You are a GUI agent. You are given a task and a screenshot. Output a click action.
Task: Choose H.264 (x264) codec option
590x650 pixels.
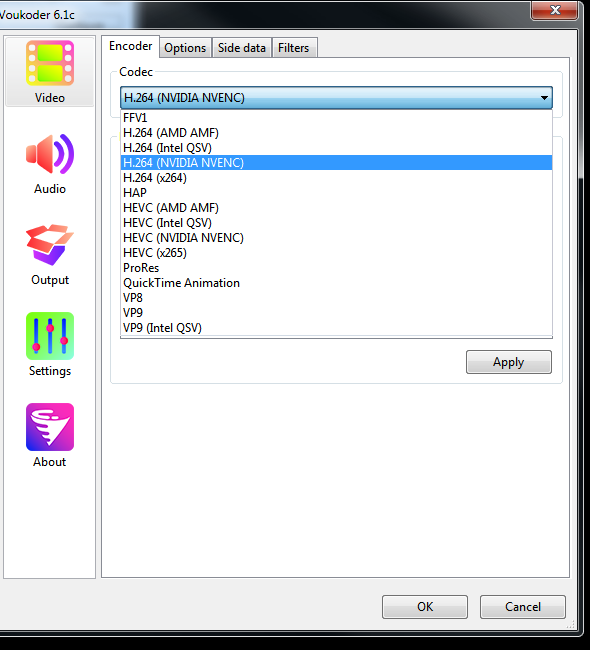(x=336, y=178)
